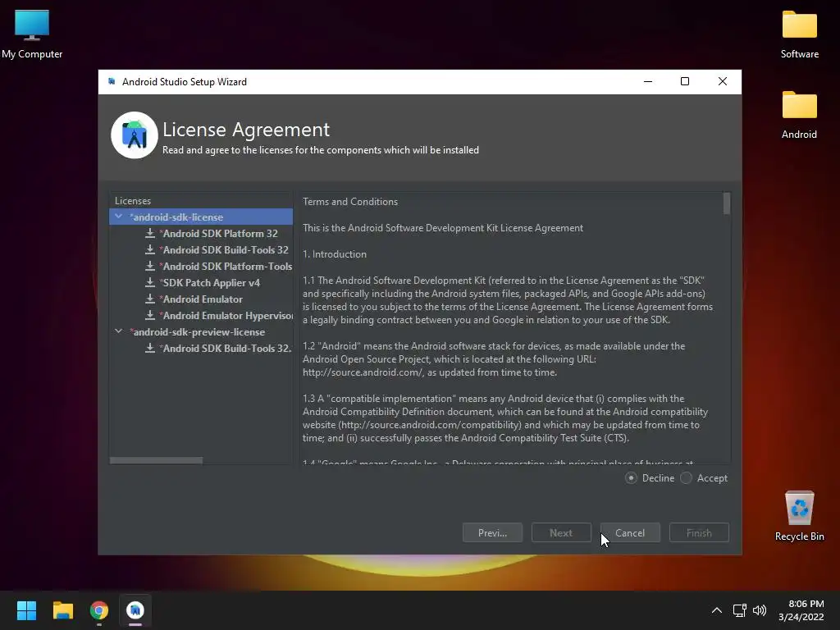Select Build-Tools 32. under preview license

[226, 348]
